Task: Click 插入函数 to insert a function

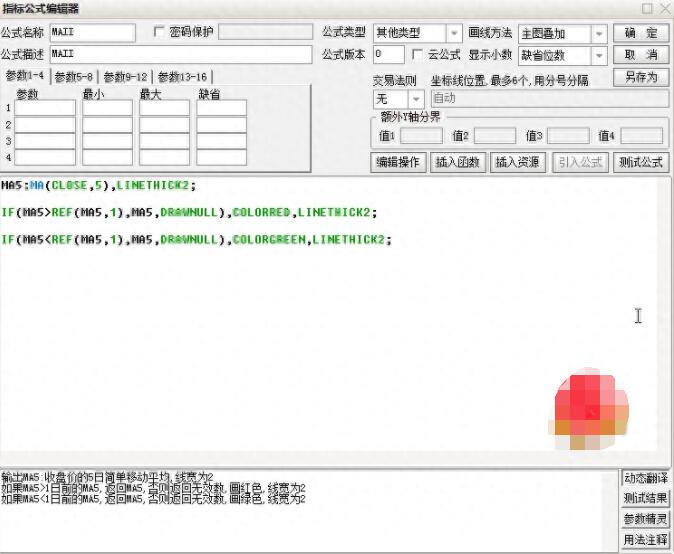Action: pyautogui.click(x=459, y=162)
